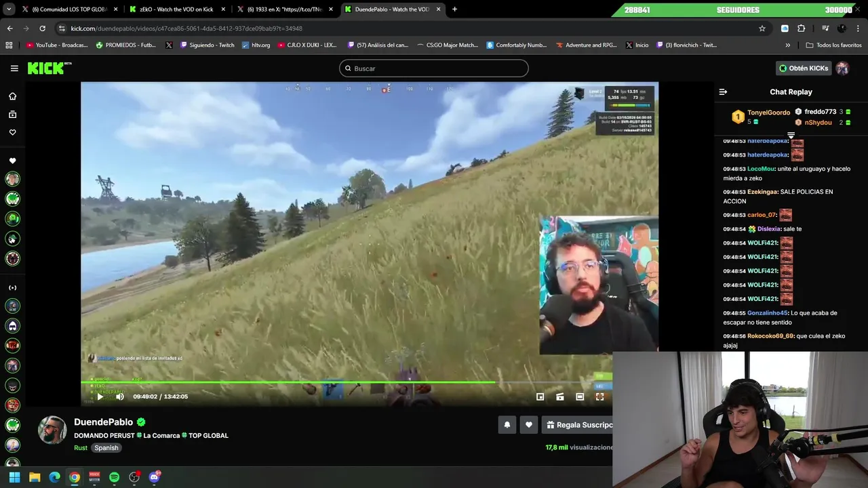Click freddo773 in gifter leaderboard
The height and width of the screenshot is (488, 868).
coord(823,112)
